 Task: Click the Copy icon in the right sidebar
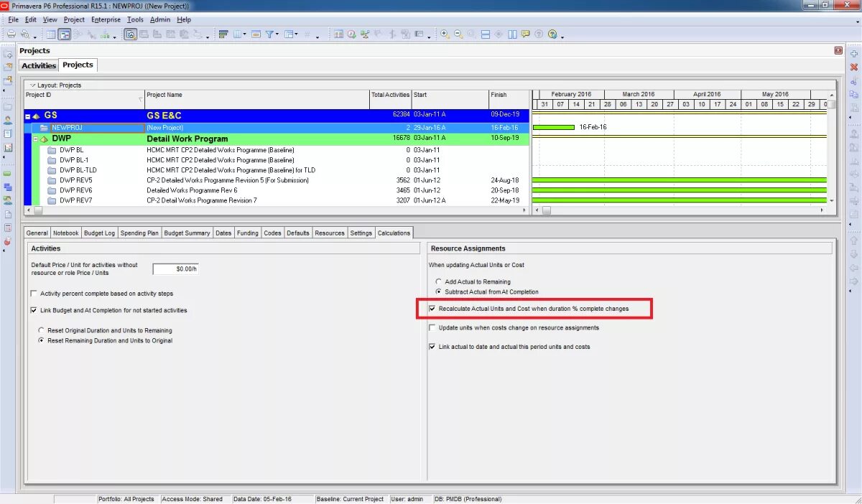854,94
